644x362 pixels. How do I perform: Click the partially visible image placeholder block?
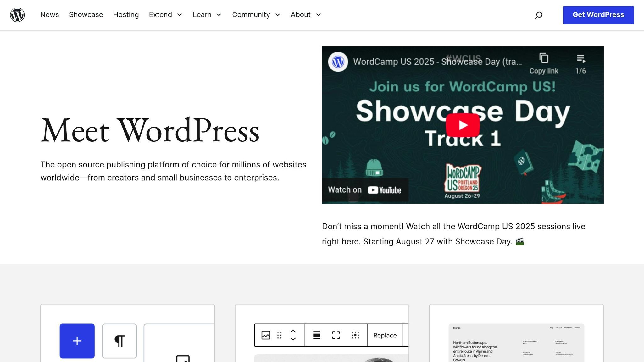179,343
